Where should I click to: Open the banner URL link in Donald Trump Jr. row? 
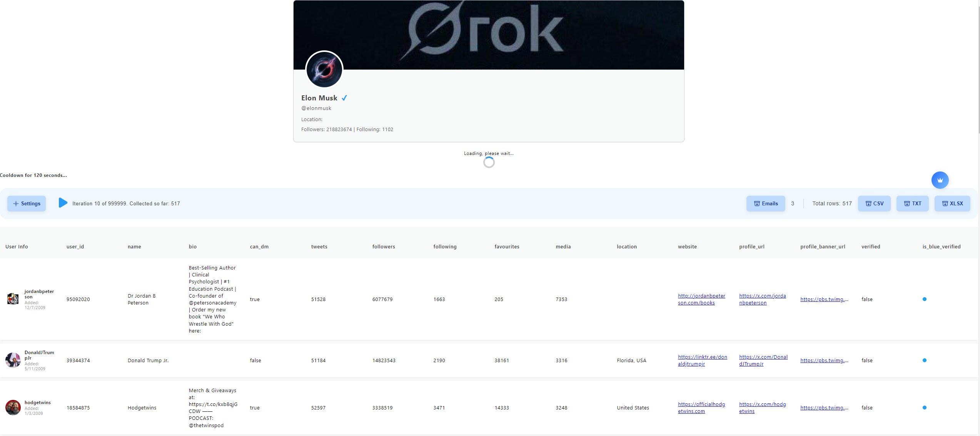(824, 360)
